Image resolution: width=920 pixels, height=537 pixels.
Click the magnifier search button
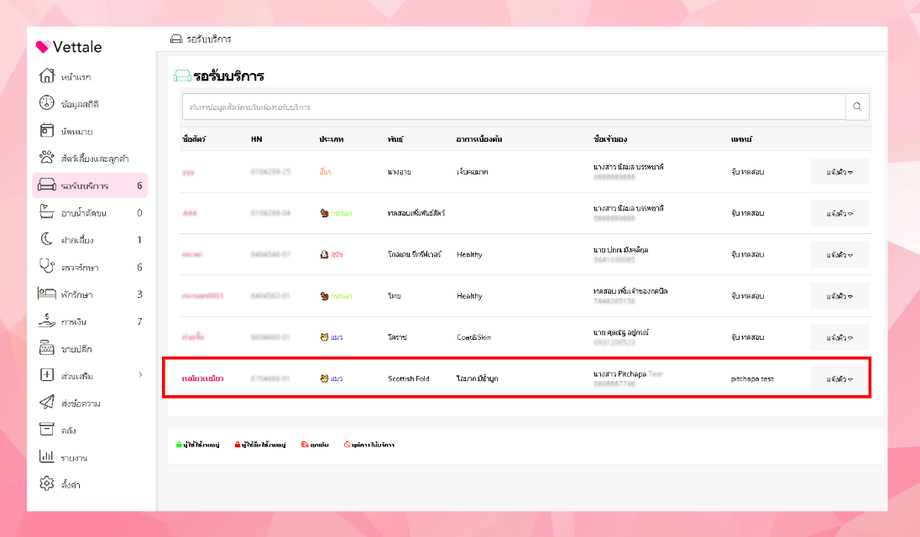[x=857, y=107]
